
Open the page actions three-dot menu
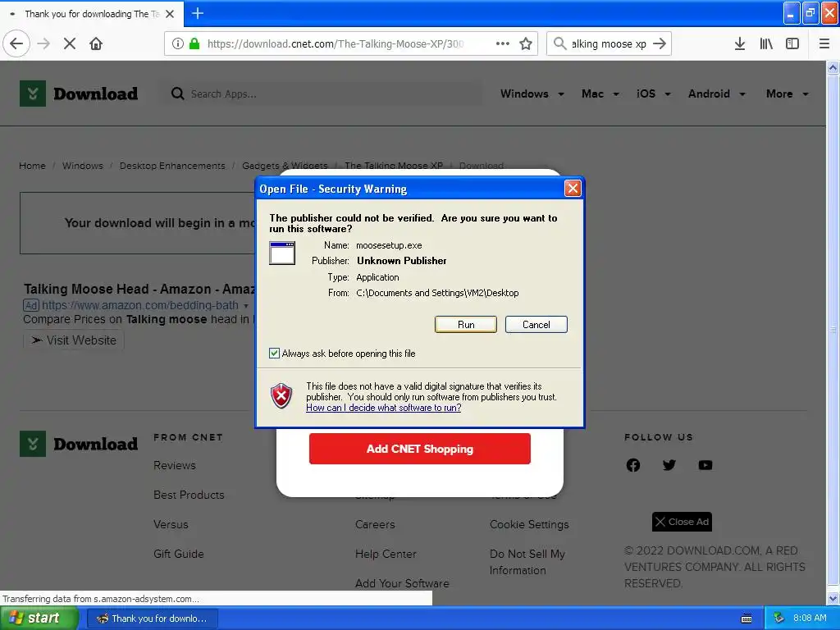pos(503,43)
